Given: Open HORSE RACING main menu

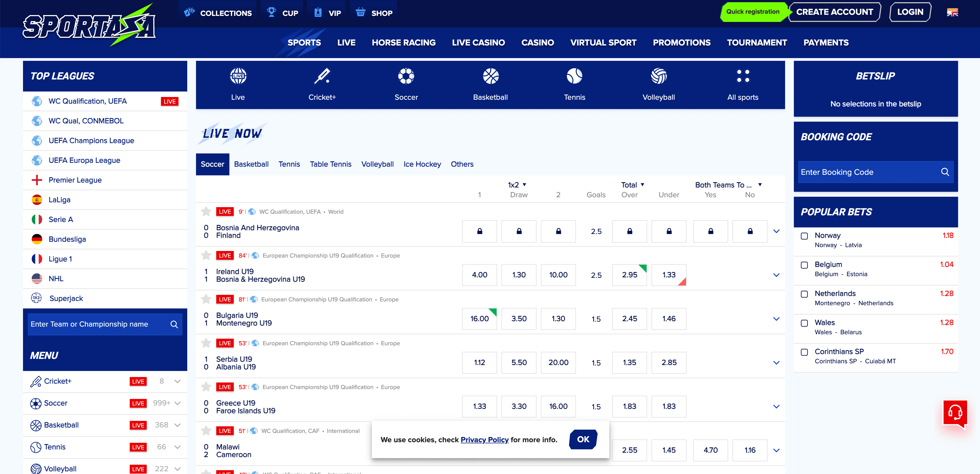Looking at the screenshot, I should coord(404,42).
